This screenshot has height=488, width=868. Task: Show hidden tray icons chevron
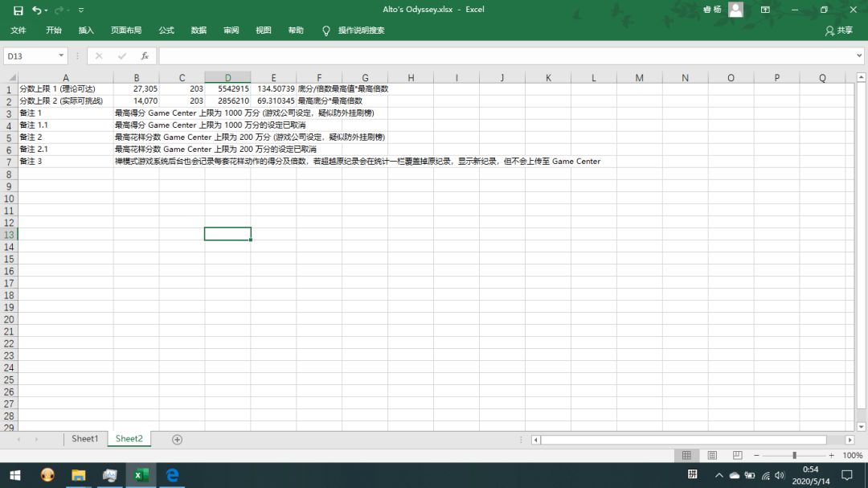[x=719, y=475]
